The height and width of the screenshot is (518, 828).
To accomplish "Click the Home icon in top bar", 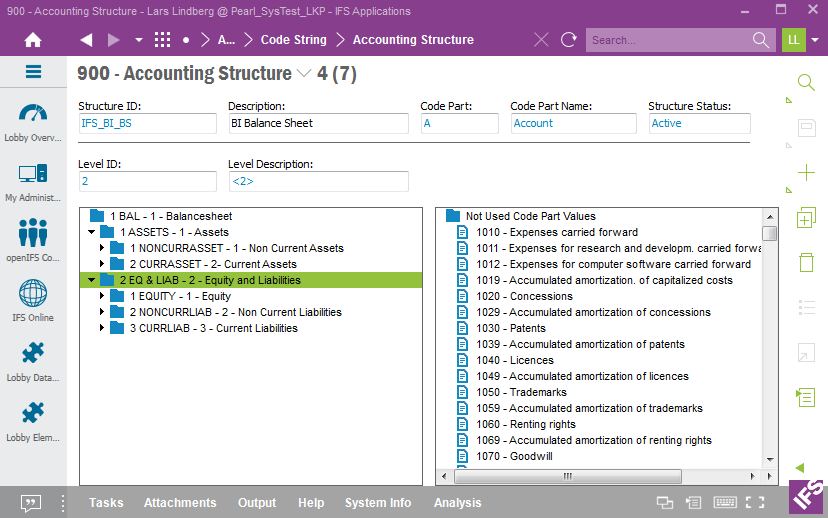I will point(33,40).
